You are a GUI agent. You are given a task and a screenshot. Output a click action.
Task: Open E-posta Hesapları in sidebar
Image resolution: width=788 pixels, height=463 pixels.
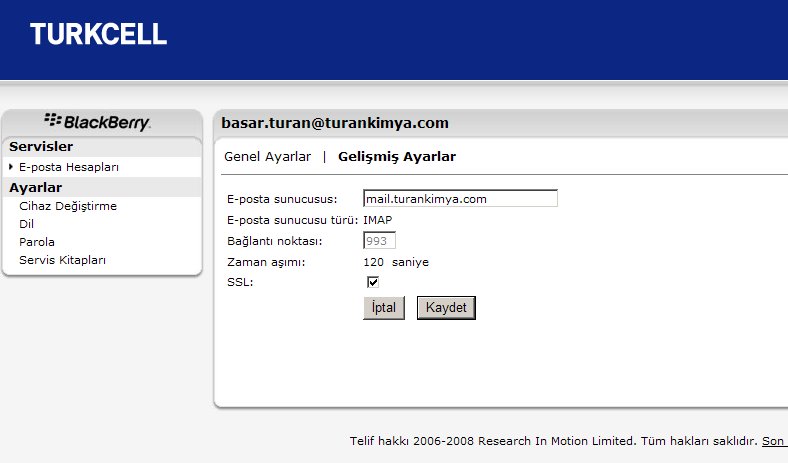69,167
